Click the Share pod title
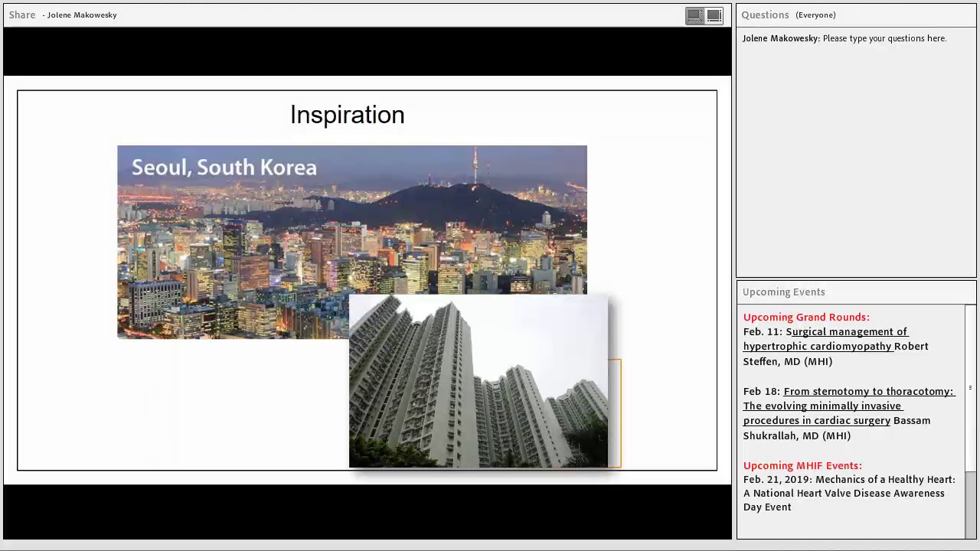This screenshot has height=551, width=980. pyautogui.click(x=22, y=15)
